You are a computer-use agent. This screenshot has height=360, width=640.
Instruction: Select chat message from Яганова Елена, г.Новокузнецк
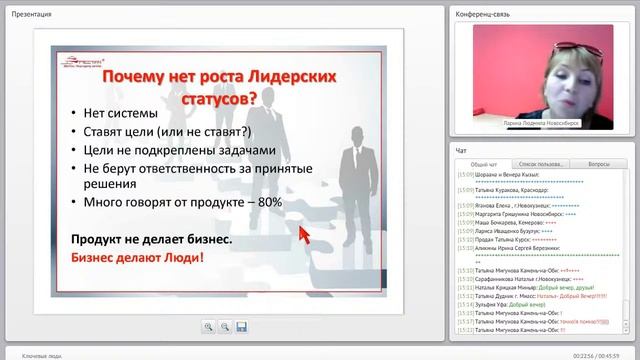click(x=518, y=206)
